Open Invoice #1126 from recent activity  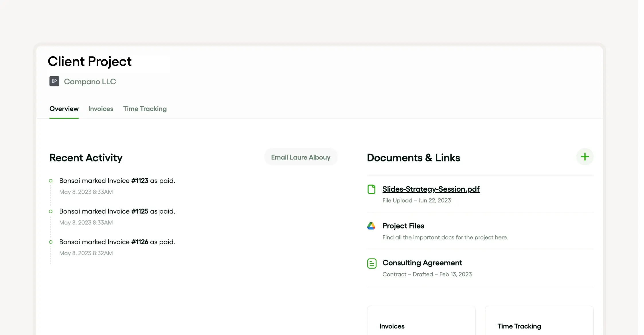140,242
